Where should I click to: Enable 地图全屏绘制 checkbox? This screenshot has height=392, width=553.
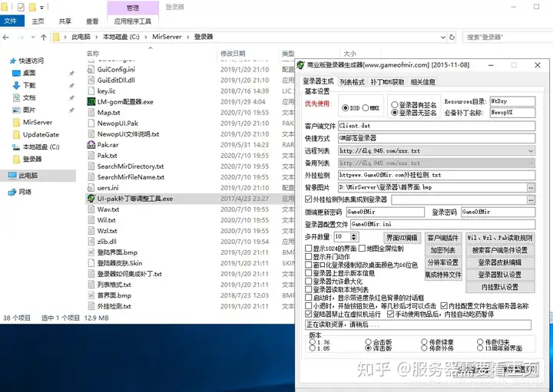pos(362,249)
